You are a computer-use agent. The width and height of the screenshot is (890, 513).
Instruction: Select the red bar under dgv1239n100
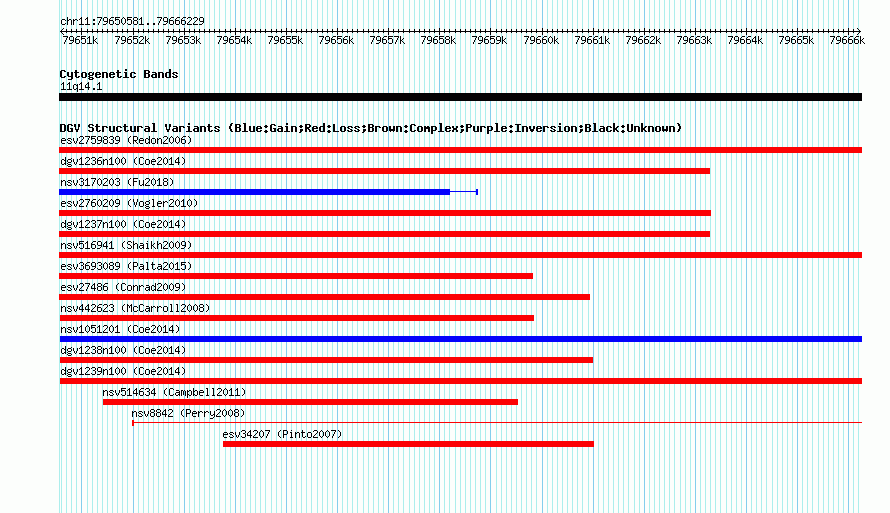click(460, 381)
